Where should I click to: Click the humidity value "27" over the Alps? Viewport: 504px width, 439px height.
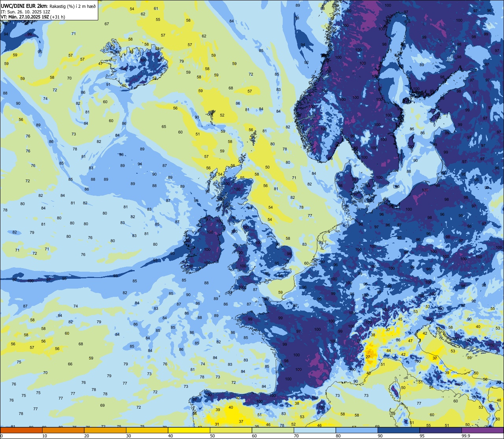pos(368,357)
